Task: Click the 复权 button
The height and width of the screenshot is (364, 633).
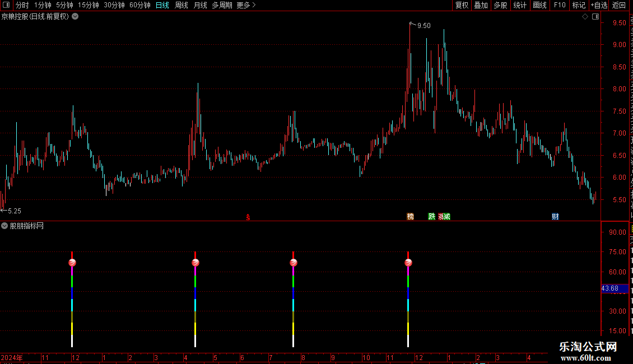Action: point(462,5)
